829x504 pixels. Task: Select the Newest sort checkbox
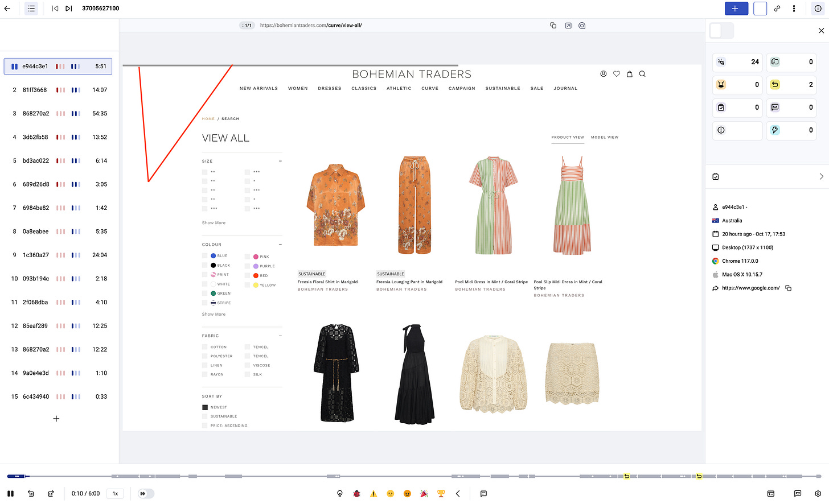pos(205,407)
